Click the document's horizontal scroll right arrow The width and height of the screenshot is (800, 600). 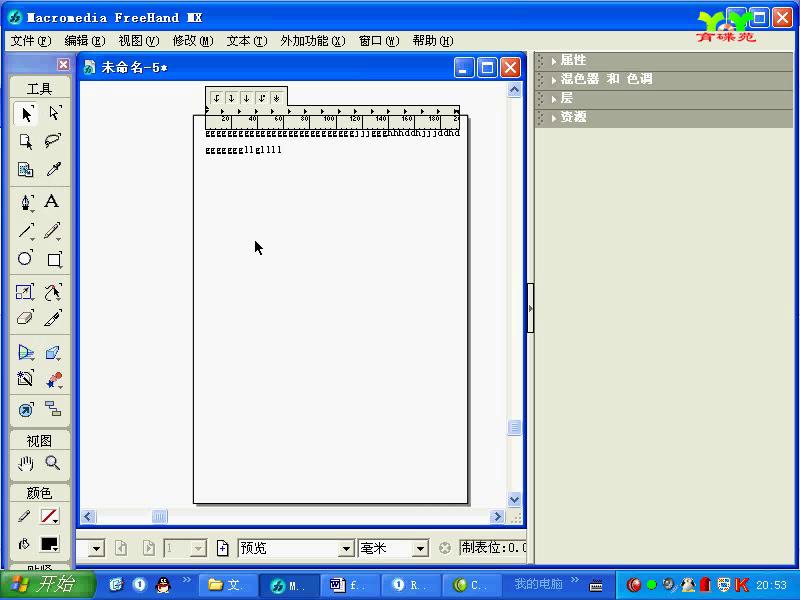point(496,517)
